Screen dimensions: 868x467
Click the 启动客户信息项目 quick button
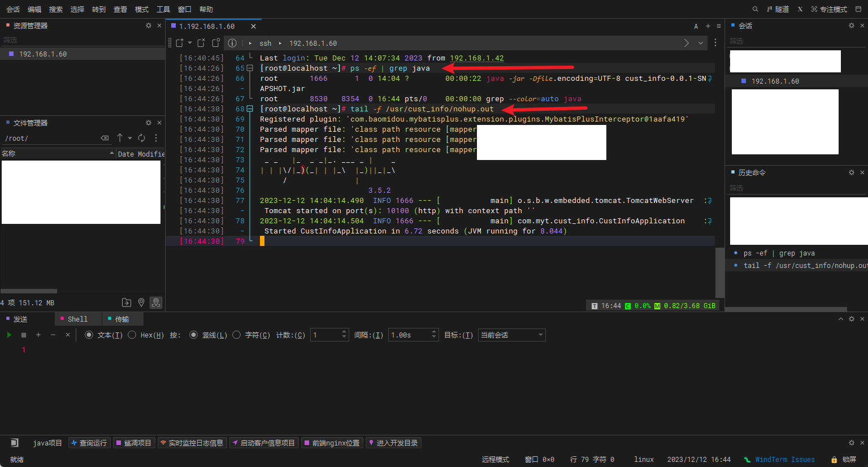click(x=263, y=443)
